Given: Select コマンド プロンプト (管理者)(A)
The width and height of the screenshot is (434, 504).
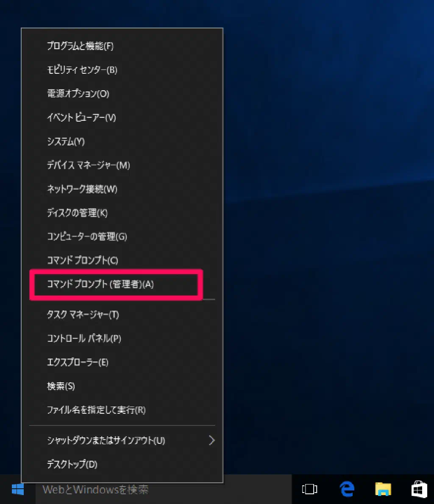Looking at the screenshot, I should pos(100,284).
